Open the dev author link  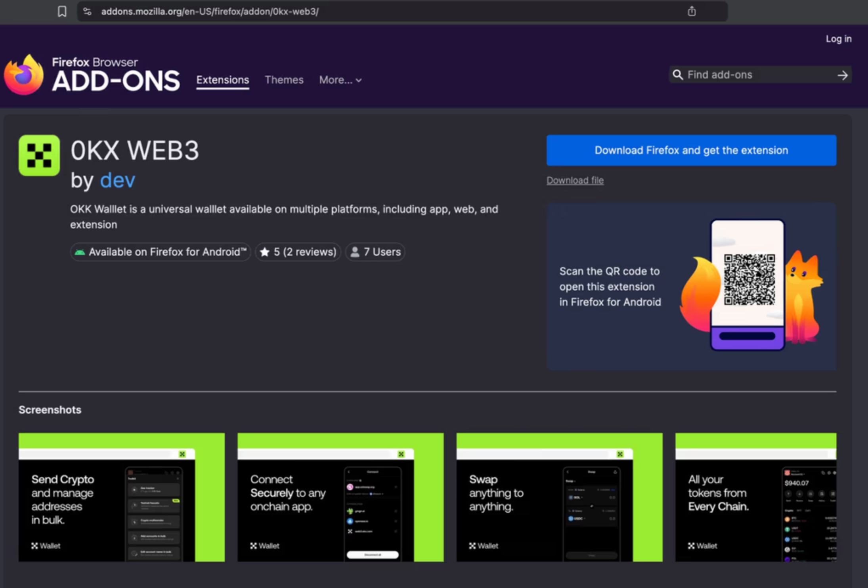tap(117, 180)
